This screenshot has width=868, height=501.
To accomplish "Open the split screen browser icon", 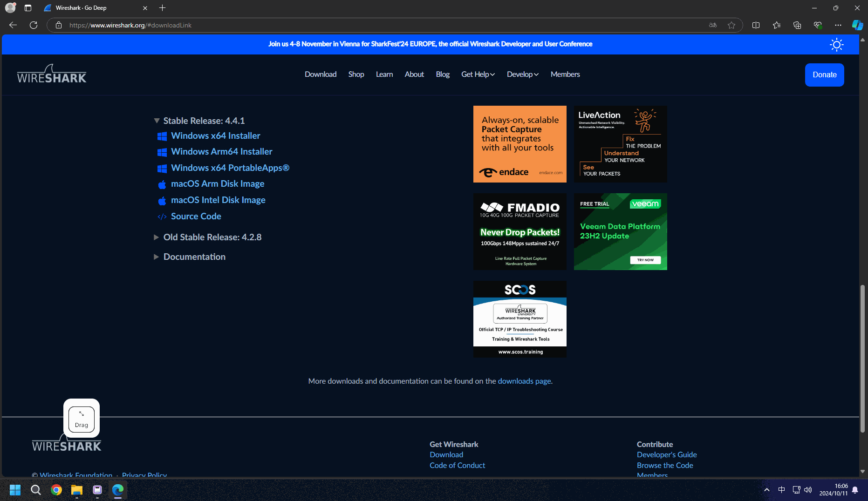I will [756, 25].
